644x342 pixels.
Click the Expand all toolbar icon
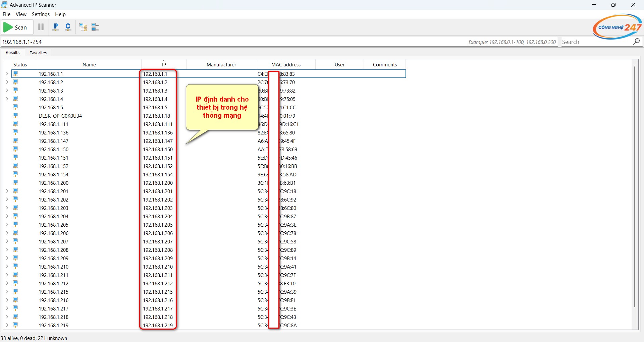coord(83,27)
